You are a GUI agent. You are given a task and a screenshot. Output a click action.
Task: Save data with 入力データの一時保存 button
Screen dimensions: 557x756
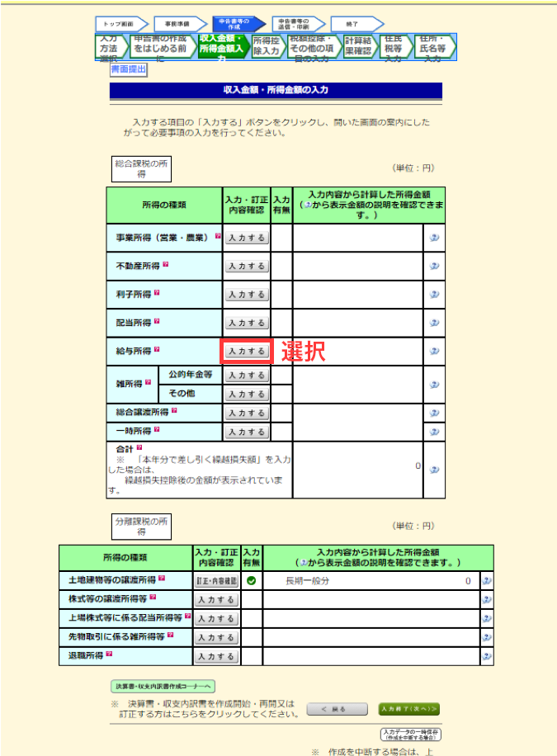(411, 735)
